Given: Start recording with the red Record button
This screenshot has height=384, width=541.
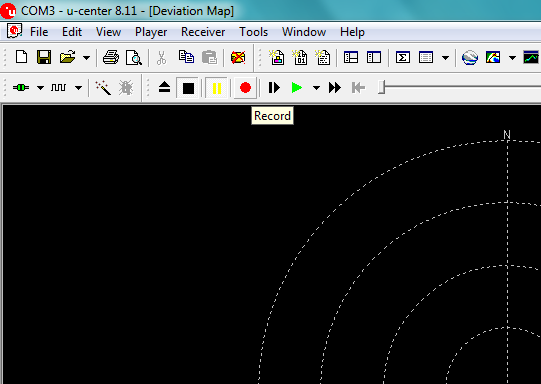Looking at the screenshot, I should pos(245,88).
